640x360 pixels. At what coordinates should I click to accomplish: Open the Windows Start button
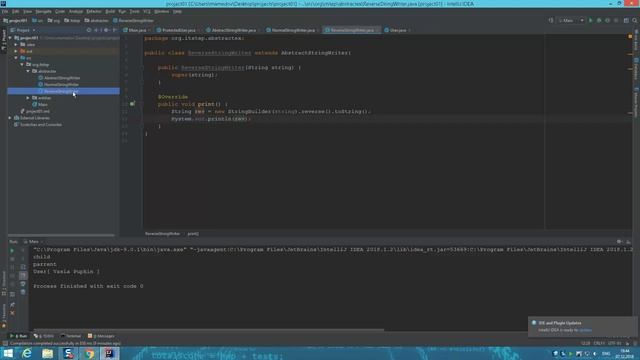8,353
